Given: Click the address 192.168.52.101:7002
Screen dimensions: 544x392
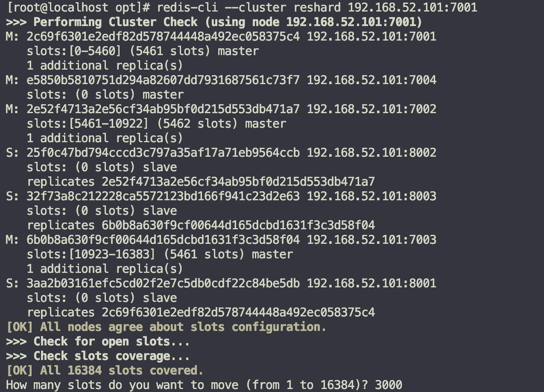Looking at the screenshot, I should tap(371, 109).
